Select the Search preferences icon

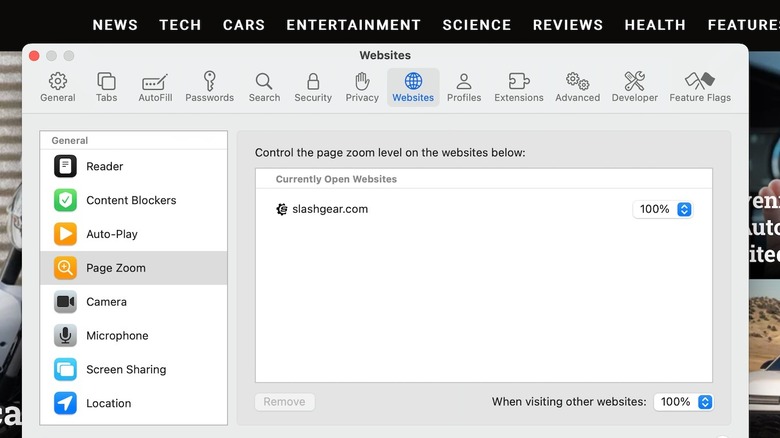pos(264,87)
